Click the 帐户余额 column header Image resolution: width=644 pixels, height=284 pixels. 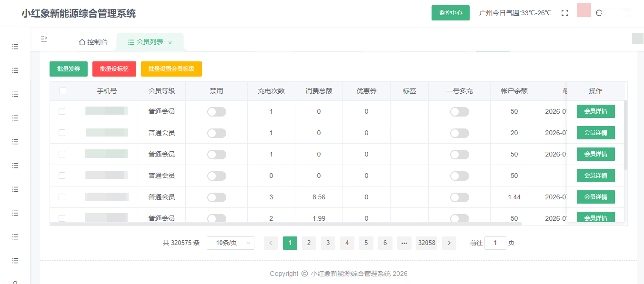514,91
